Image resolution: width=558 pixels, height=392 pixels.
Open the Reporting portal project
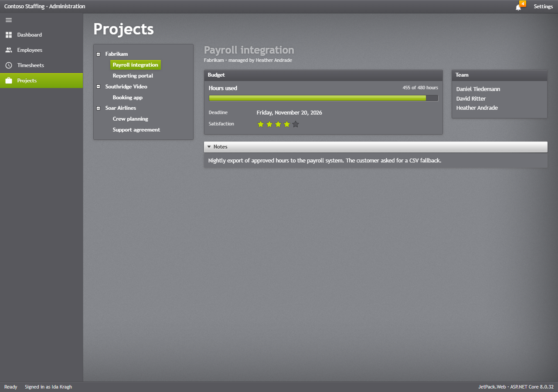(x=133, y=76)
